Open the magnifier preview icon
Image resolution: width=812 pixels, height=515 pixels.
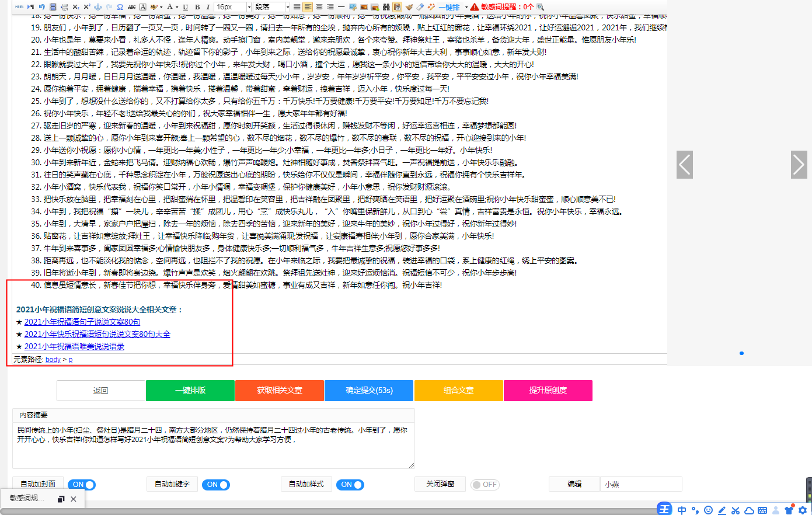pyautogui.click(x=541, y=7)
